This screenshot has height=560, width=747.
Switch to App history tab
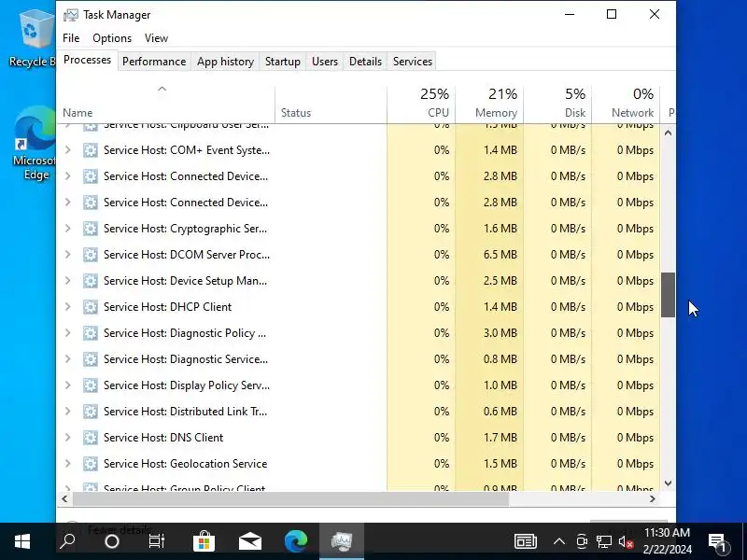[x=225, y=62]
